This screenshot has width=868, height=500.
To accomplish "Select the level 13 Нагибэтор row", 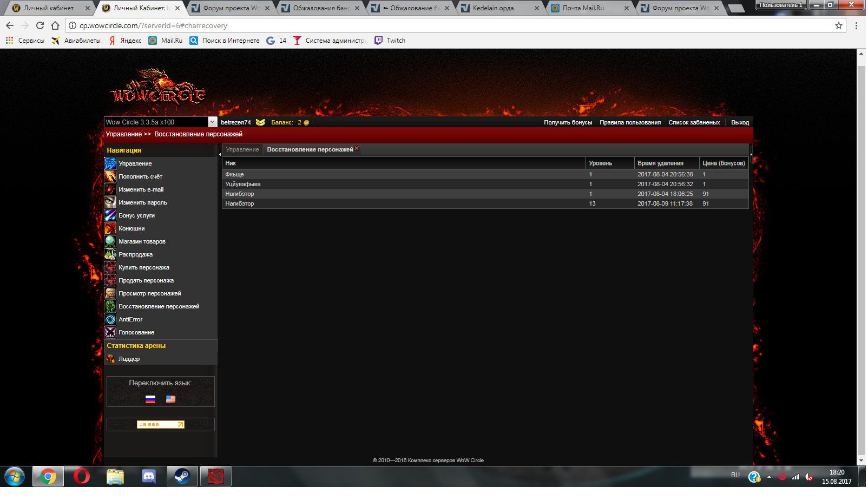I will pyautogui.click(x=485, y=203).
